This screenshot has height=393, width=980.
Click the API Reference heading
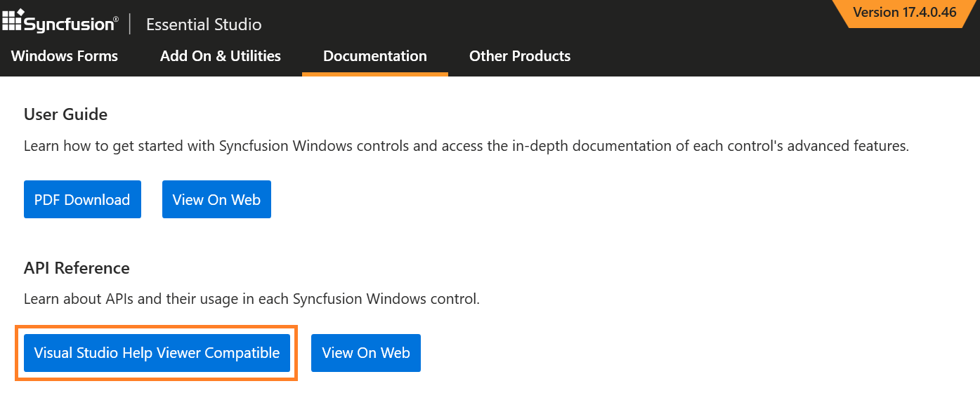[77, 268]
